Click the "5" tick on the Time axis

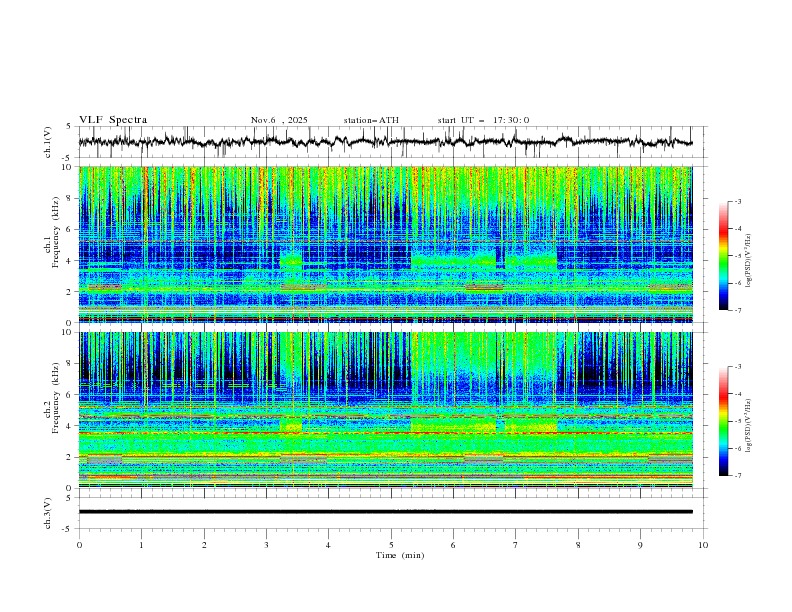click(391, 545)
